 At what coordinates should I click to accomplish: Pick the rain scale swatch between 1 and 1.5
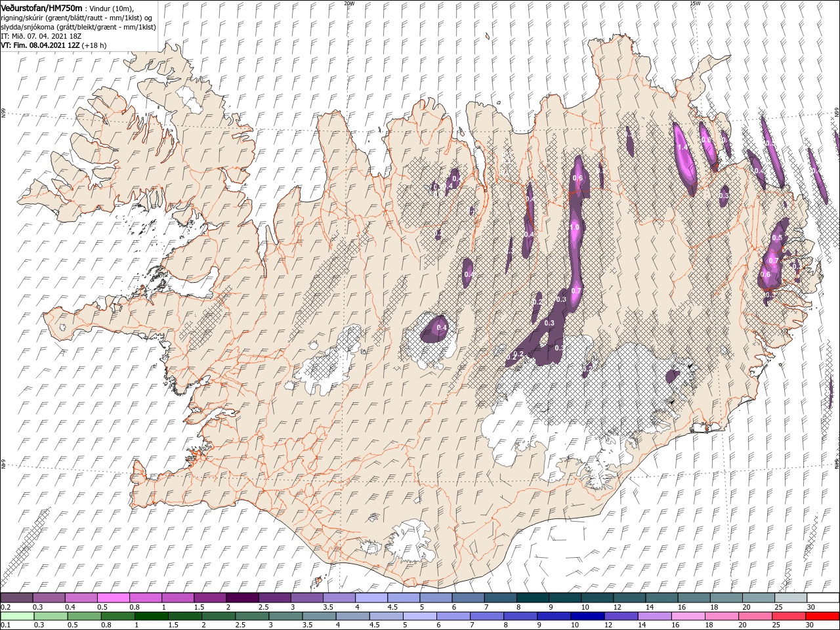(x=150, y=616)
